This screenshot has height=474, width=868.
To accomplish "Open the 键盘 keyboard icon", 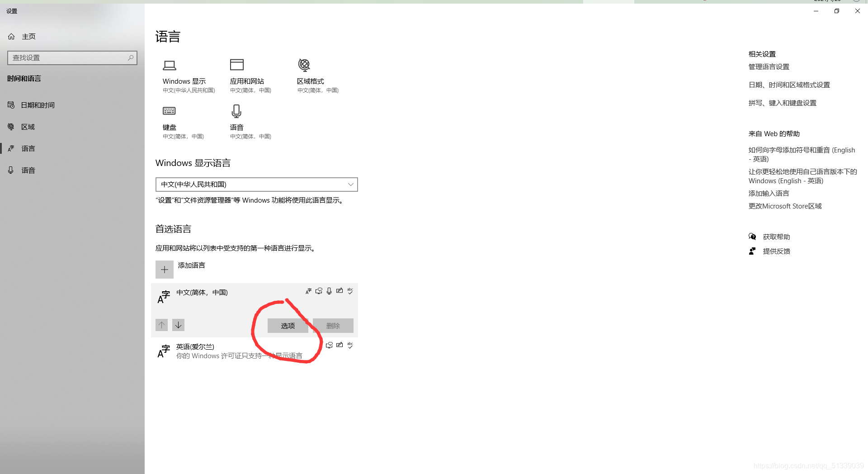I will [169, 111].
